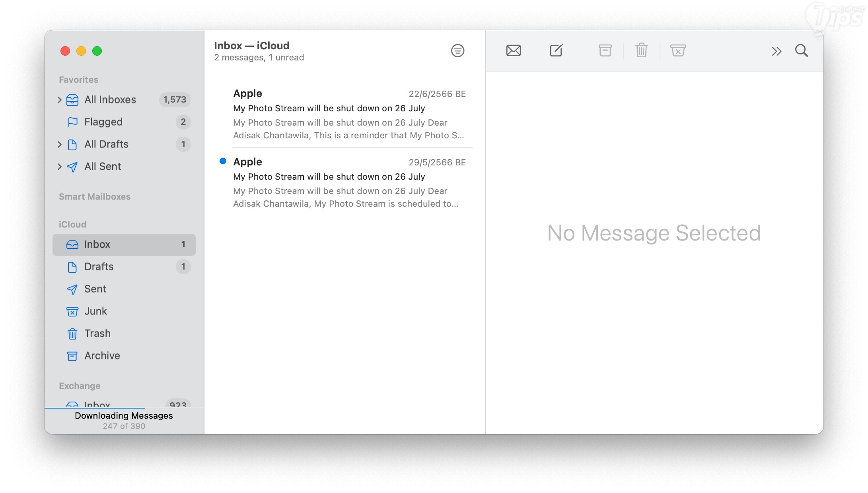This screenshot has height=493, width=868.
Task: Open the unread Apple email dated 29/5/2566
Action: pos(348,183)
